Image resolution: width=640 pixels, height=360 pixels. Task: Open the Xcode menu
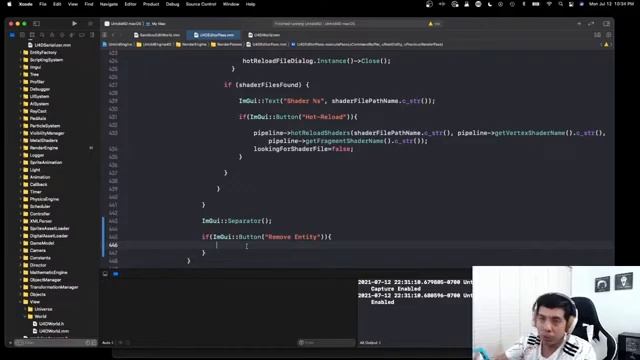point(25,4)
